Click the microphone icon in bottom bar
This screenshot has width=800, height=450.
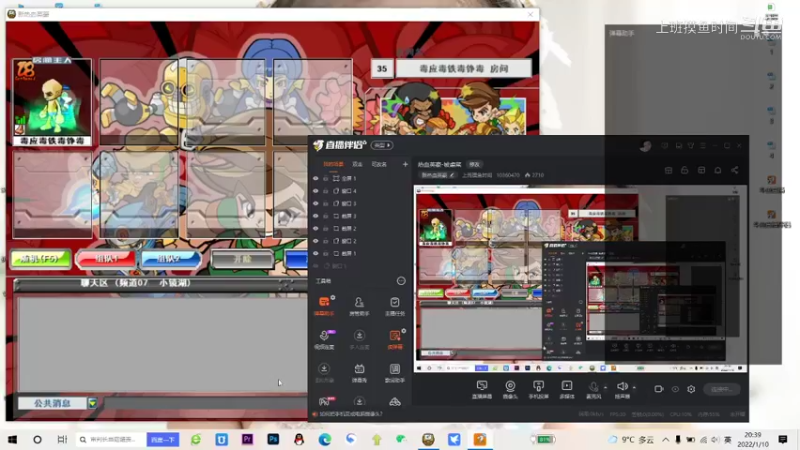(593, 389)
